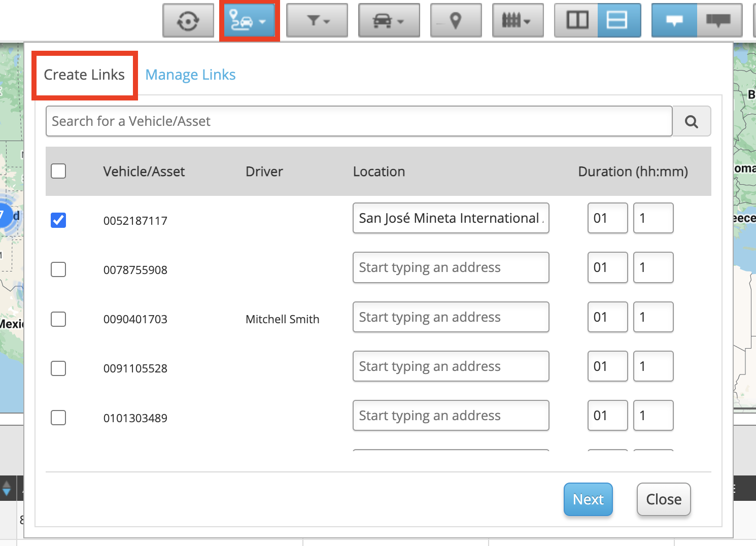Screen dimensions: 756x546
Task: Click the Close button
Action: pyautogui.click(x=664, y=499)
